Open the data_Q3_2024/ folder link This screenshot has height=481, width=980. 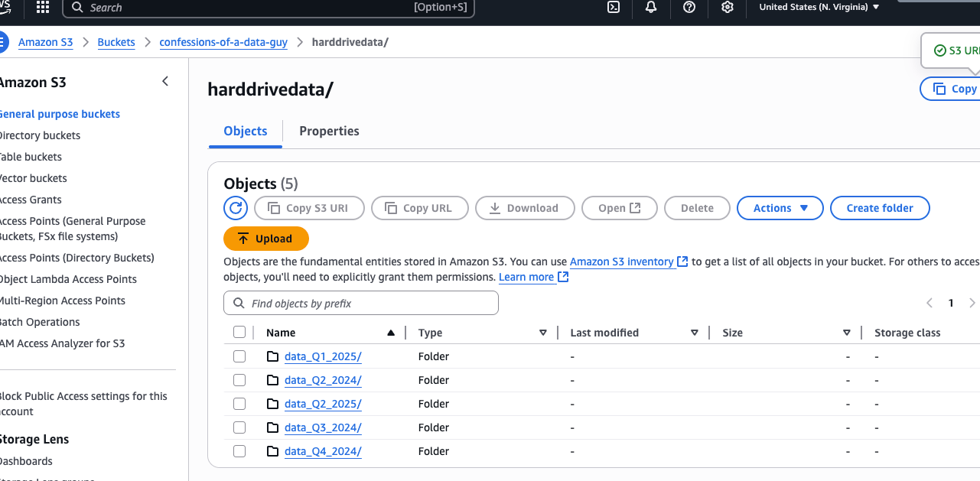(x=323, y=427)
